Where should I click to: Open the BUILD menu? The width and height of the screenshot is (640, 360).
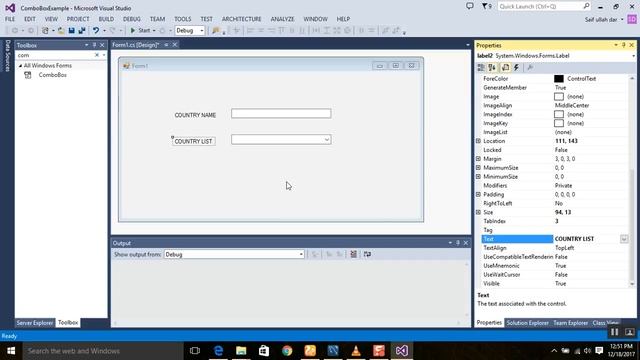tap(106, 19)
